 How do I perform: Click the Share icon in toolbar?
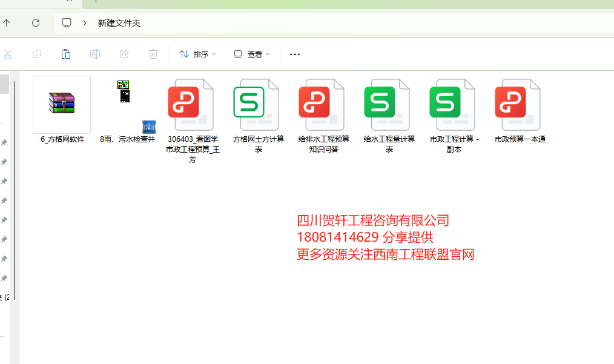[x=124, y=54]
